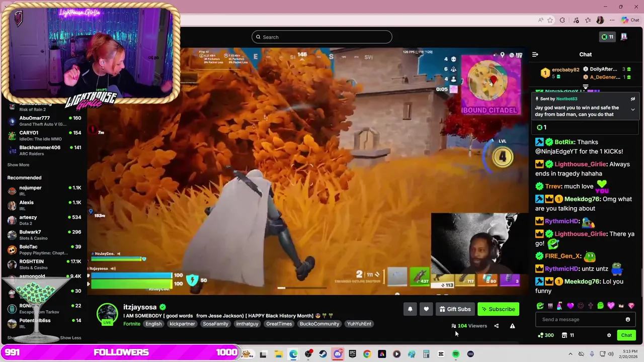Viewport: 644px width, 362px height.
Task: Select the SosaFamily tag
Action: pos(215,324)
